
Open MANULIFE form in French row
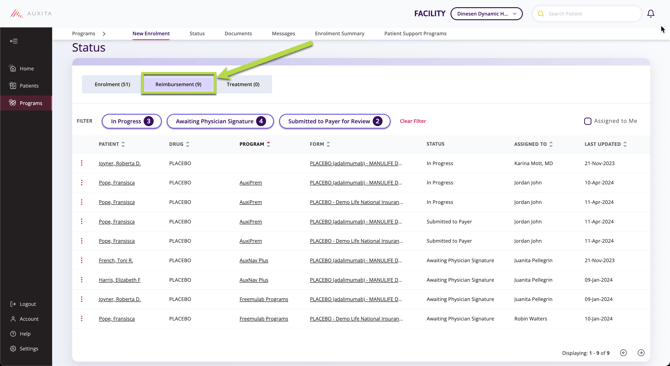(x=356, y=261)
